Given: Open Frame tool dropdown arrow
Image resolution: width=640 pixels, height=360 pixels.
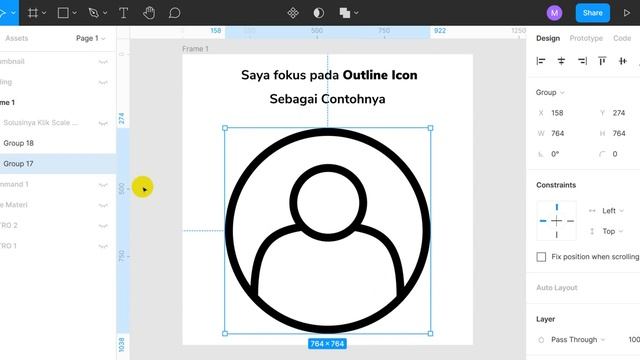Looking at the screenshot, I should pyautogui.click(x=44, y=13).
